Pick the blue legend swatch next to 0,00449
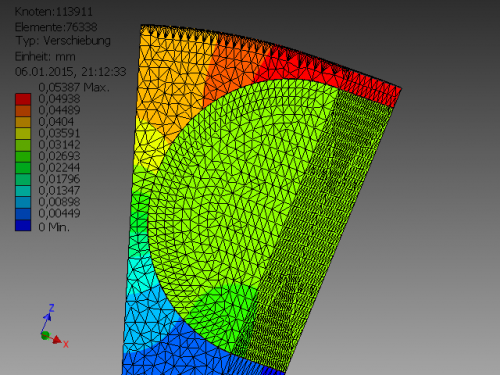 [23, 214]
